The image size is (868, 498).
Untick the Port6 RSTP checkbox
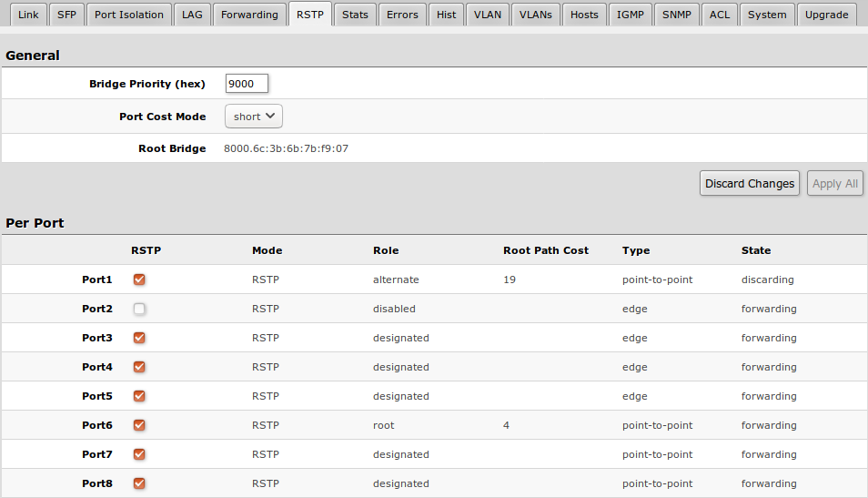coord(139,425)
